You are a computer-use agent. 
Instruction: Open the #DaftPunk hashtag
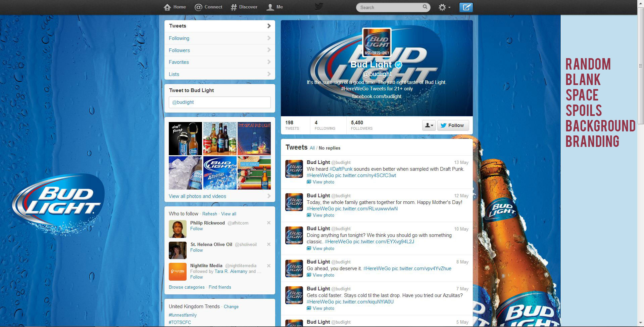[341, 169]
